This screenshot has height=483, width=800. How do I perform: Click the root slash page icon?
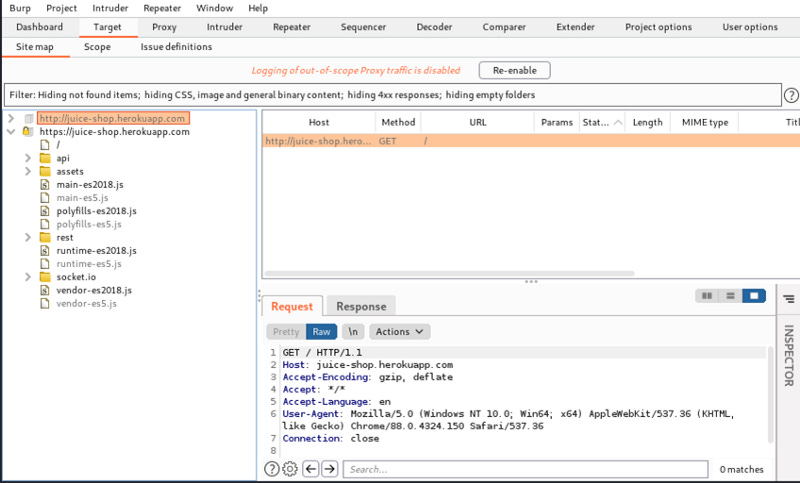[45, 145]
